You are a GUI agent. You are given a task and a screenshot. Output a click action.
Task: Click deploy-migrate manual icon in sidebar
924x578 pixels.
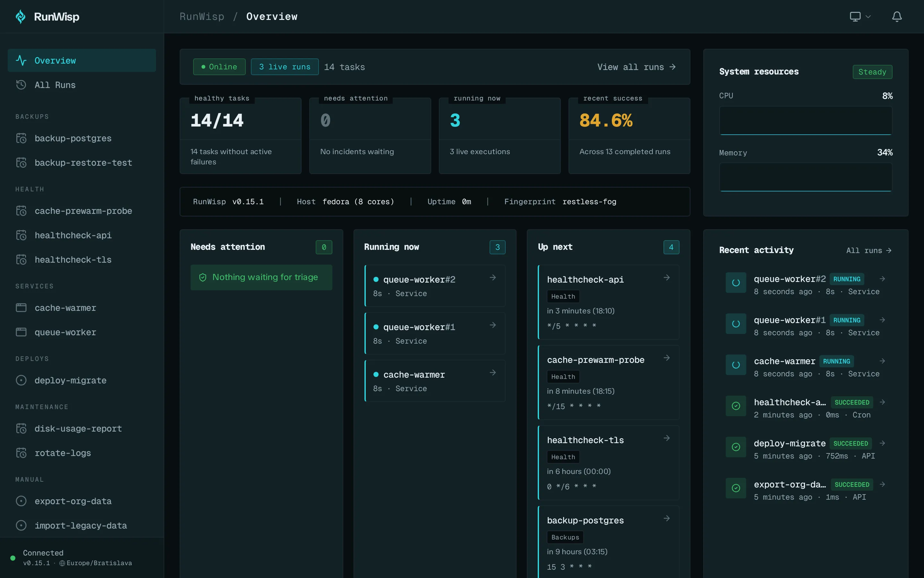[21, 381]
